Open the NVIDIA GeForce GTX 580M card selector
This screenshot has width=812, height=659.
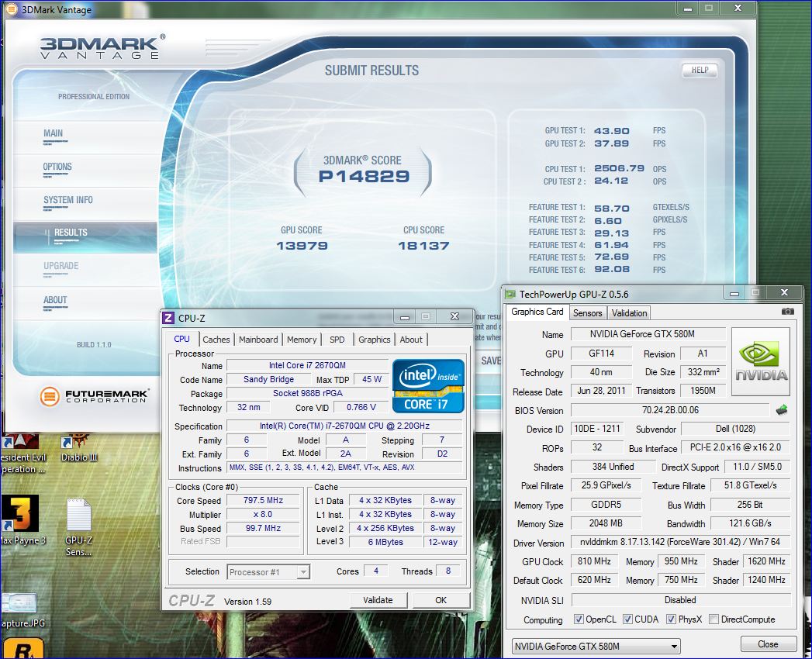click(596, 646)
